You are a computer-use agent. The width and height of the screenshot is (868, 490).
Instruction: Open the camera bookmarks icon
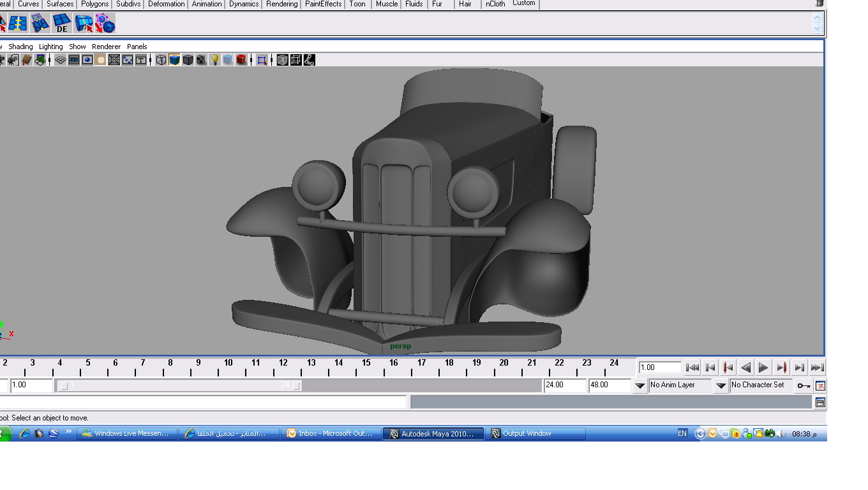click(26, 60)
